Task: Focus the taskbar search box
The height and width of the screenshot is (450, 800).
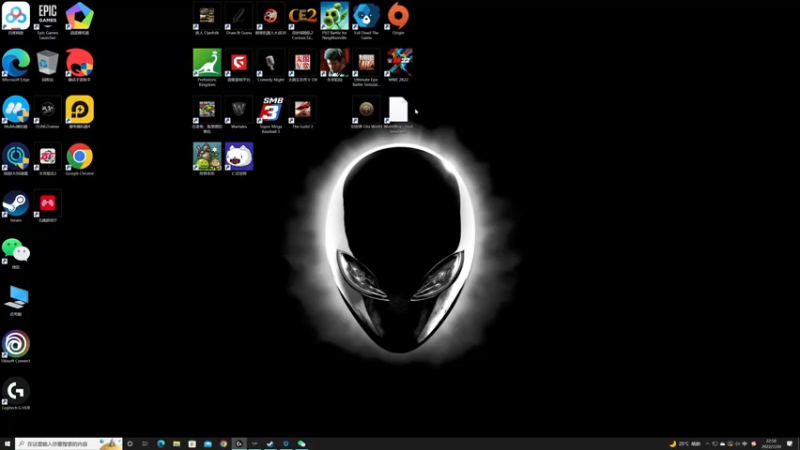Action: tap(69, 444)
